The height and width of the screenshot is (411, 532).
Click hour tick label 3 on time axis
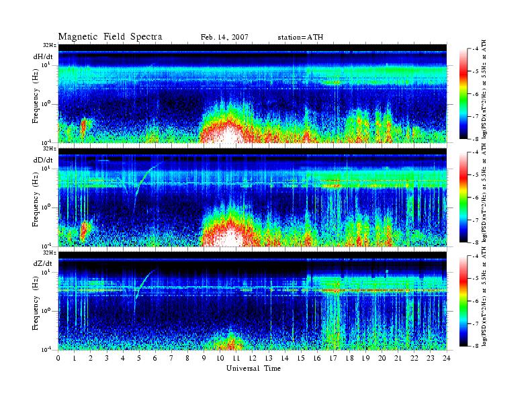click(107, 358)
